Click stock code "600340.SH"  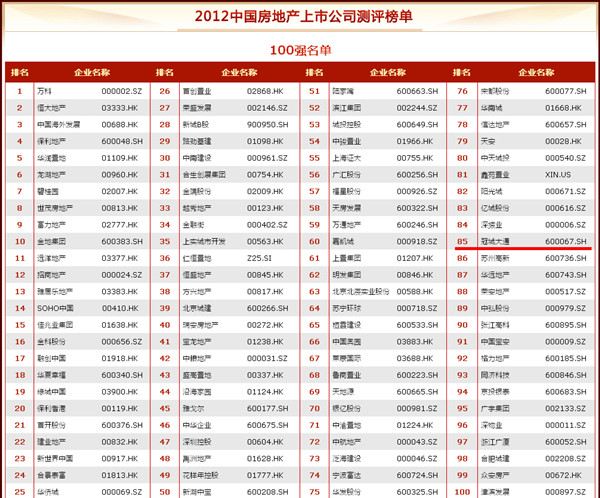[122, 375]
